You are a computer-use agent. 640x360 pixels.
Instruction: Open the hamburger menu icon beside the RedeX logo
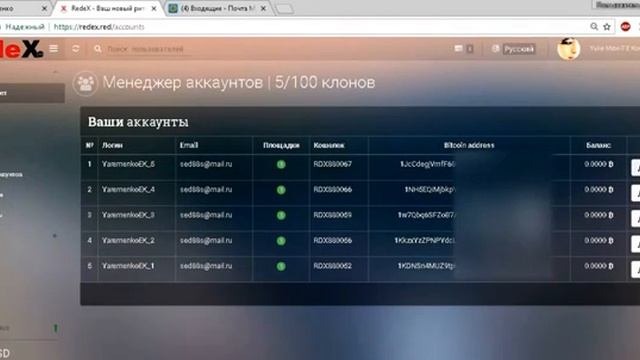point(54,49)
